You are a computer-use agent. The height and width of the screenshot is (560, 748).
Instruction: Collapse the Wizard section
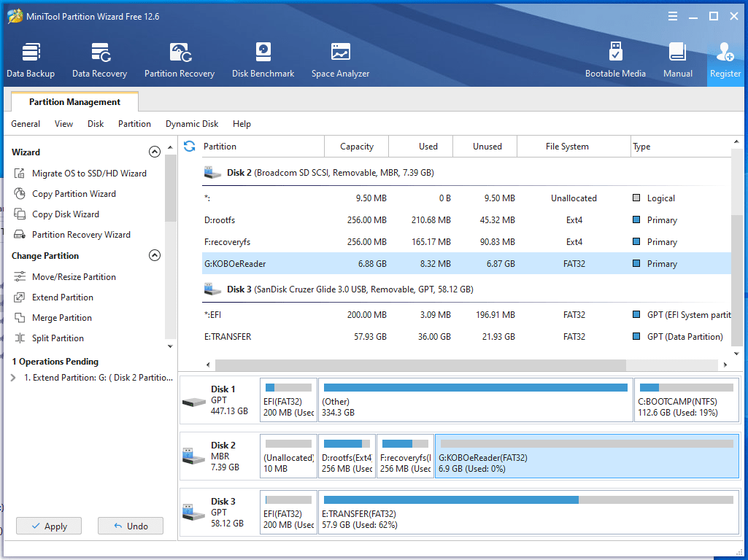[x=155, y=152]
